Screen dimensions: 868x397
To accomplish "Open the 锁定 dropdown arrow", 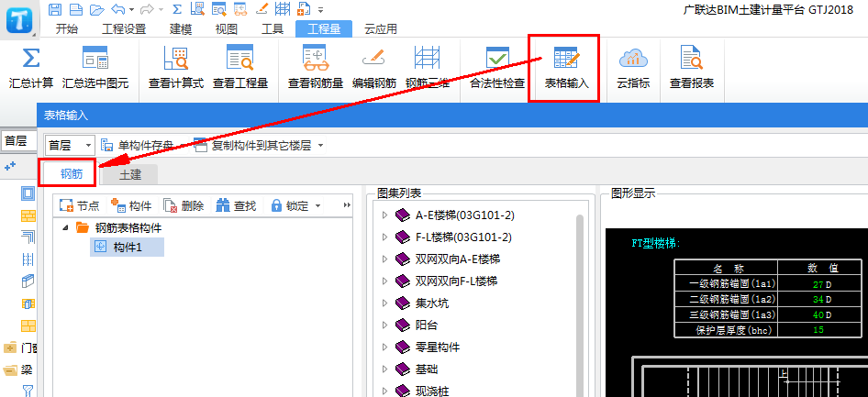I will click(x=317, y=206).
